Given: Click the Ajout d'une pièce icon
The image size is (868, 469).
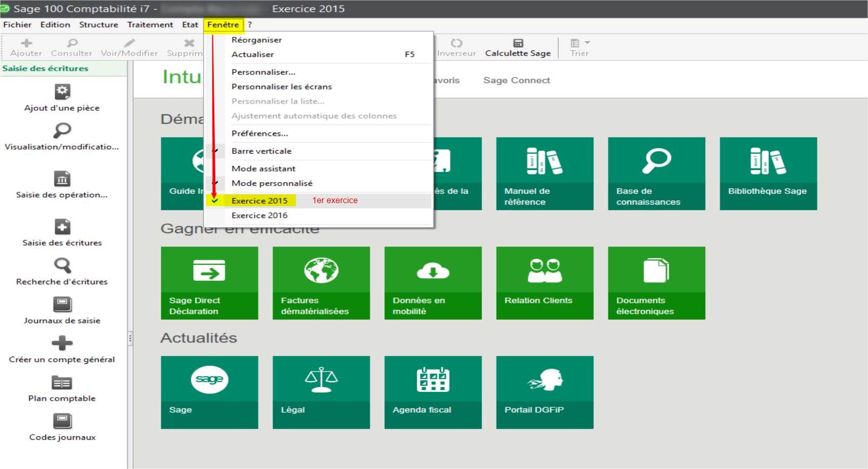Looking at the screenshot, I should 62,92.
